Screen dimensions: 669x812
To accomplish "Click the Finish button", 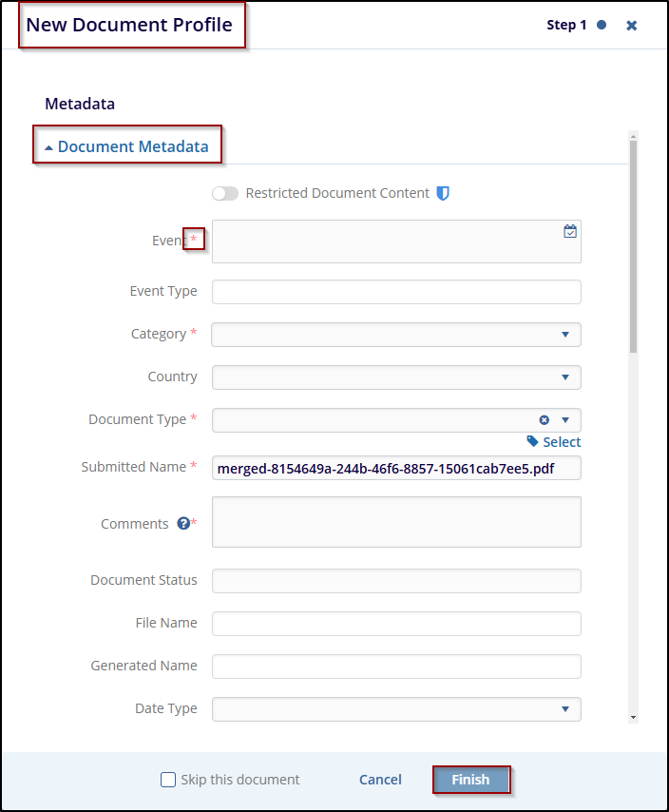I will tap(471, 780).
